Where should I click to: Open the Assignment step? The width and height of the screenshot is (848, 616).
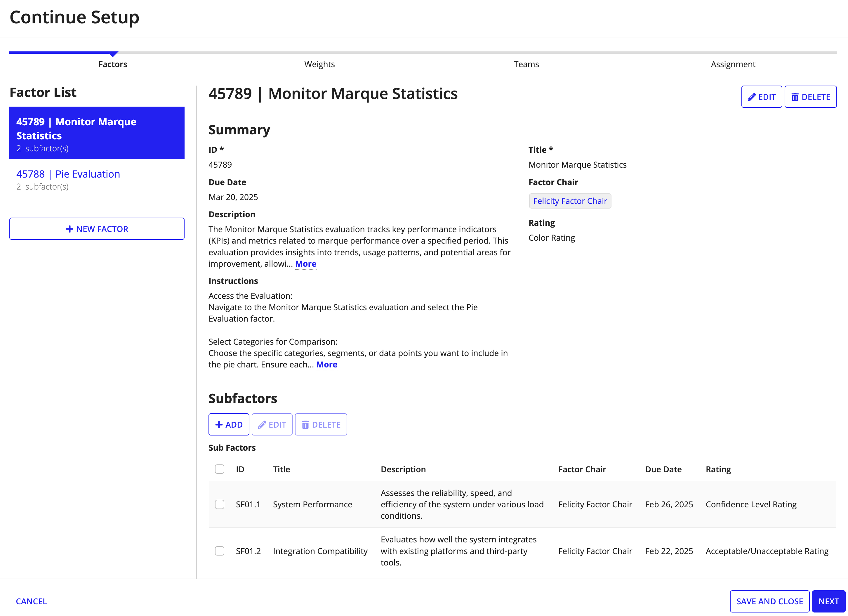point(733,64)
